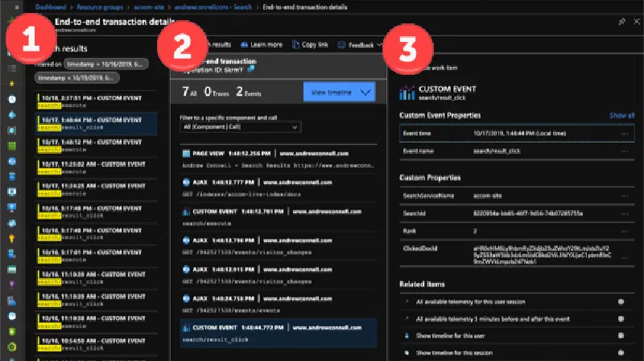Select the 10/16, 11:10:38 AM custom event result
Image resolution: width=644 pixels, height=361 pixels.
[97, 322]
